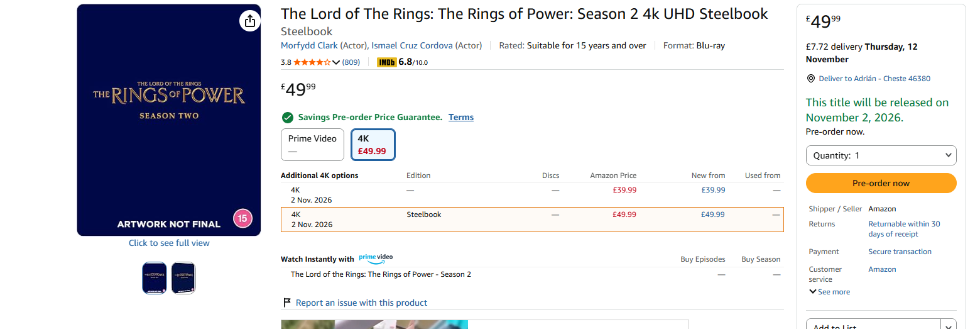Click the share icon on product image
The image size is (980, 329).
coord(249,21)
